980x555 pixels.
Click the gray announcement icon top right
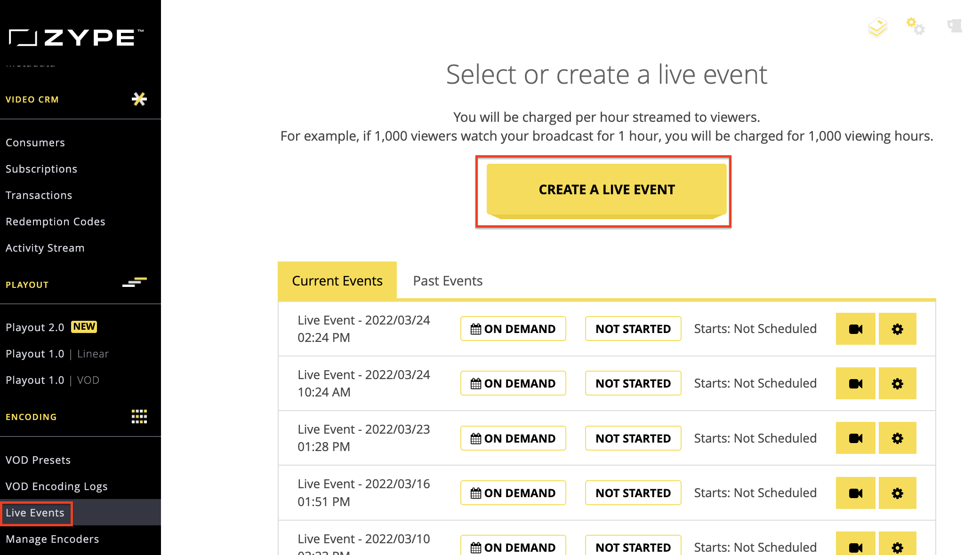click(955, 25)
